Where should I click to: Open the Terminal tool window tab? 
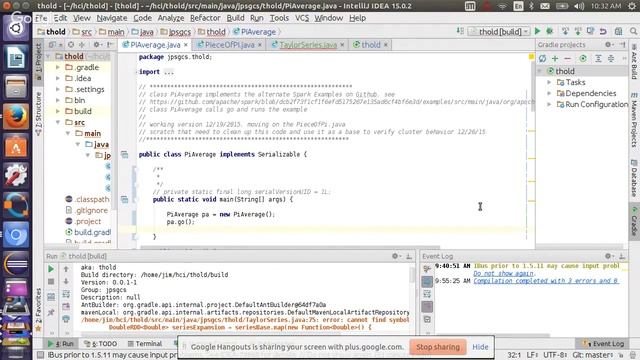144,344
